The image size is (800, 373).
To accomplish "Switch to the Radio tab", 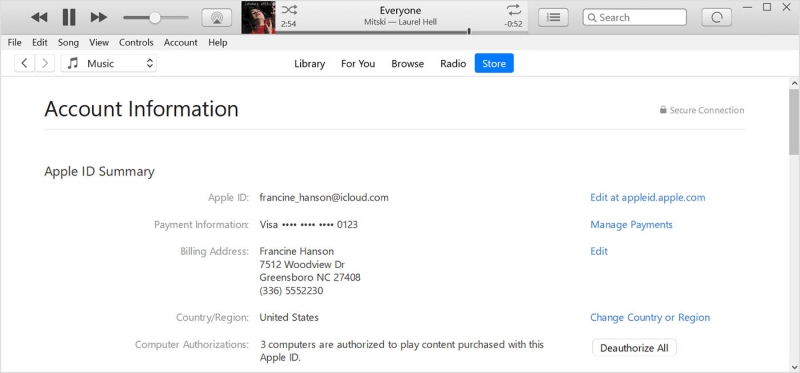I will 453,64.
